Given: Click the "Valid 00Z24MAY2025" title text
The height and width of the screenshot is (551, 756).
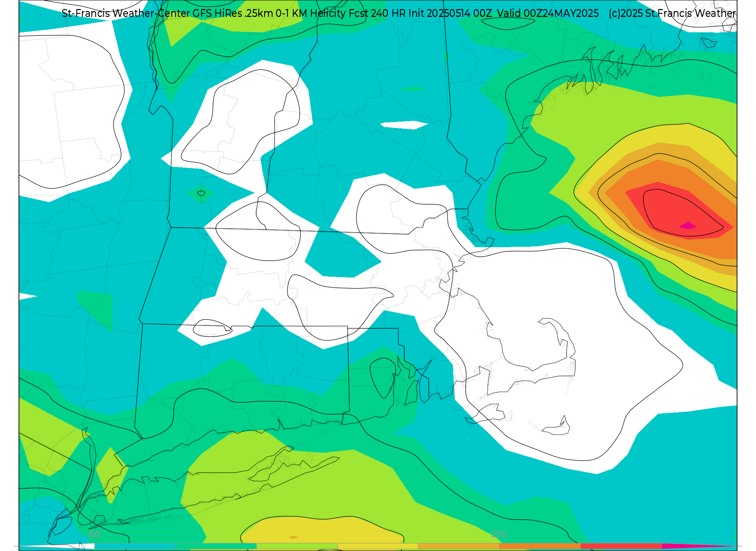Looking at the screenshot, I should tap(548, 13).
